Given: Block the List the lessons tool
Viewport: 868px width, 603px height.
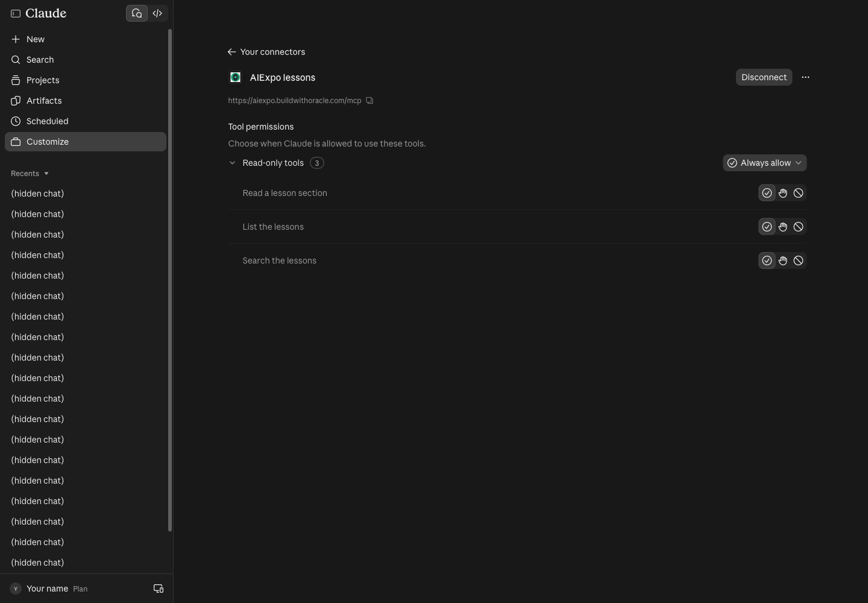Looking at the screenshot, I should [x=798, y=227].
